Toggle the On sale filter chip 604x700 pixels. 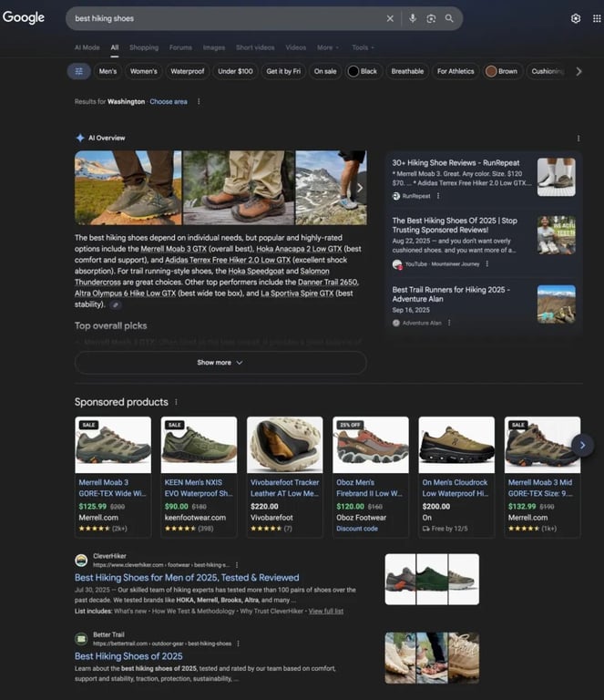pos(325,71)
